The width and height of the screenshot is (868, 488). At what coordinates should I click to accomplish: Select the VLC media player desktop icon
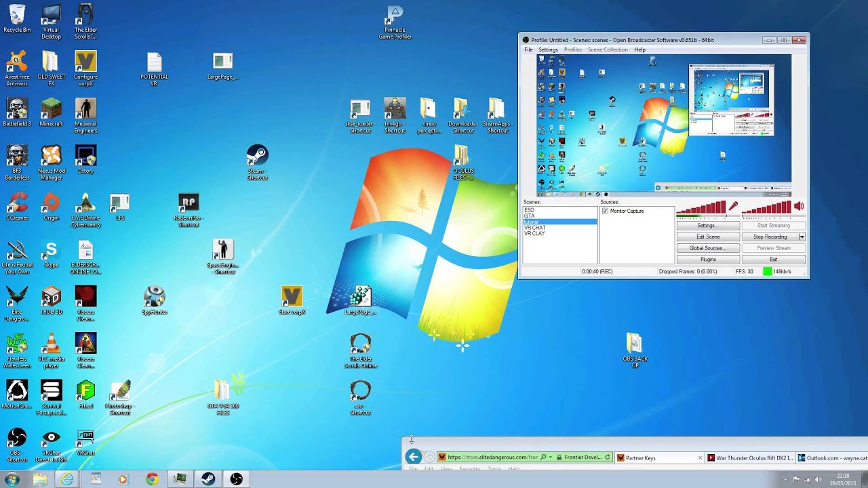click(51, 351)
